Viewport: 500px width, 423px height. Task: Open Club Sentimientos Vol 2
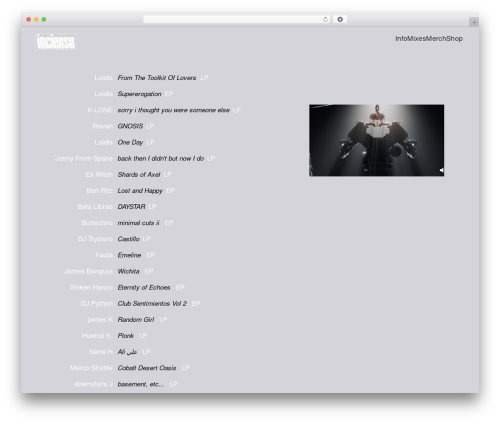coord(152,303)
